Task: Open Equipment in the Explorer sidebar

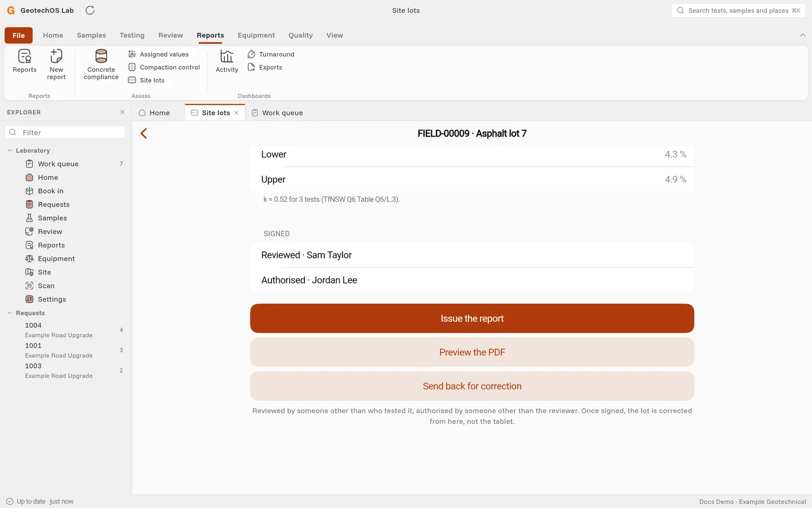Action: coord(65,259)
